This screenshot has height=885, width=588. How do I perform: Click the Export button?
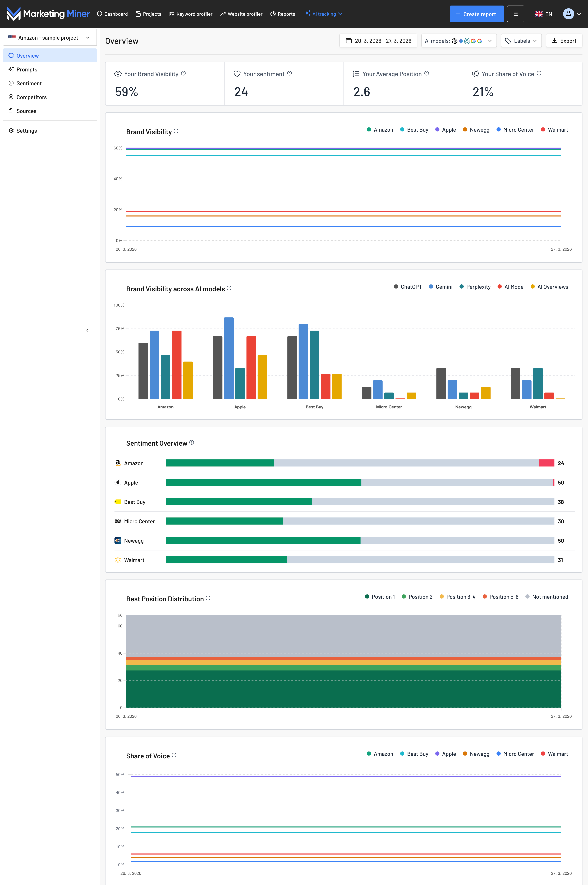point(564,41)
